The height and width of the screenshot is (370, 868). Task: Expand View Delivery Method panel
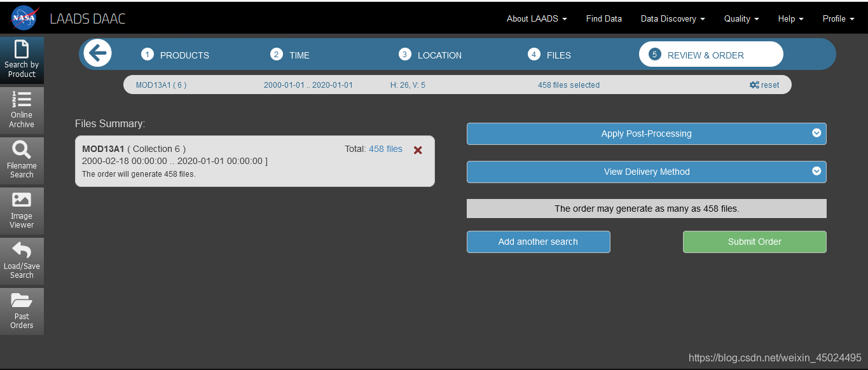point(647,172)
